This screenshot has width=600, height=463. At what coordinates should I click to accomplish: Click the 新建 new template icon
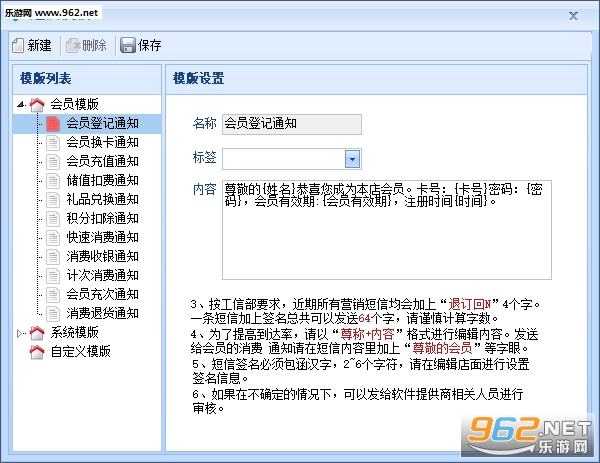click(18, 46)
